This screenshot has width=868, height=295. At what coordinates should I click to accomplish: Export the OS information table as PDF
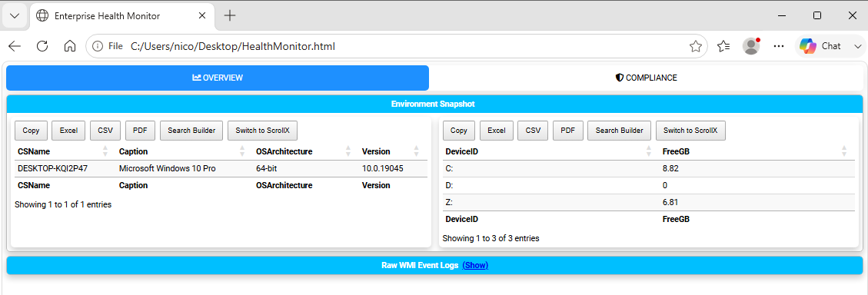[140, 131]
